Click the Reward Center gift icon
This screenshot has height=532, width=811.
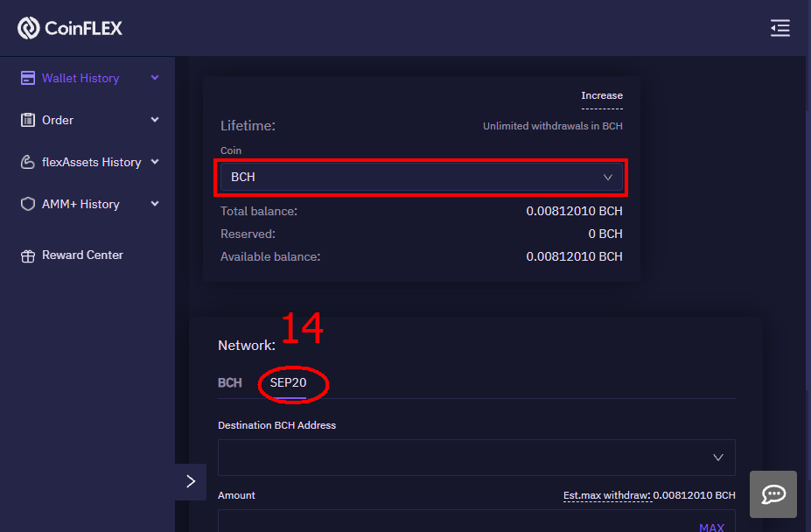pos(28,255)
